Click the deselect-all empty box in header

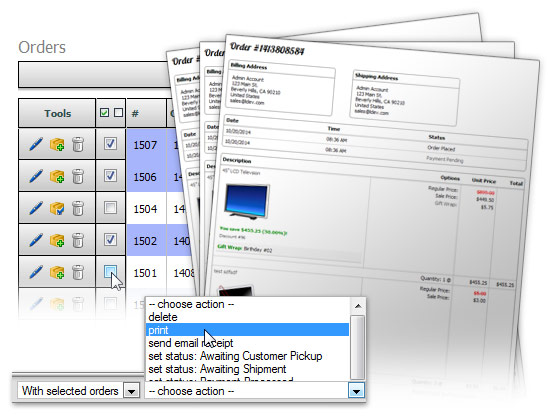pyautogui.click(x=118, y=113)
